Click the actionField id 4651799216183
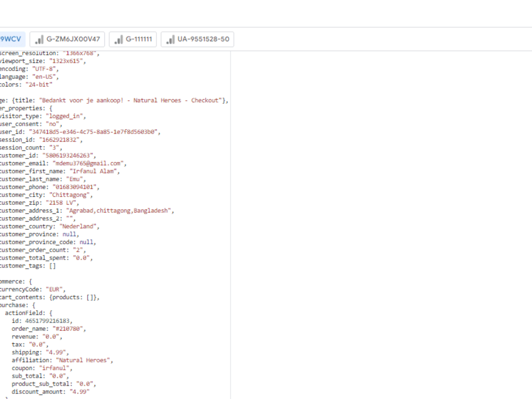 point(47,321)
